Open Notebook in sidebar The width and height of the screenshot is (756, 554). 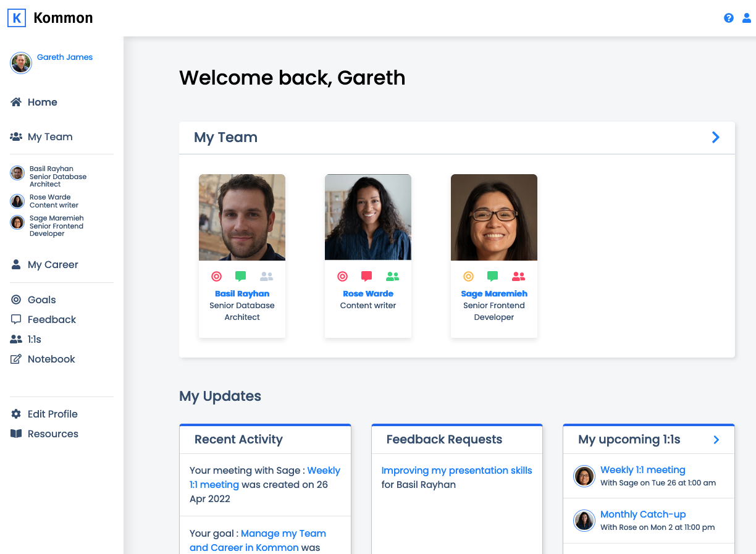tap(51, 359)
